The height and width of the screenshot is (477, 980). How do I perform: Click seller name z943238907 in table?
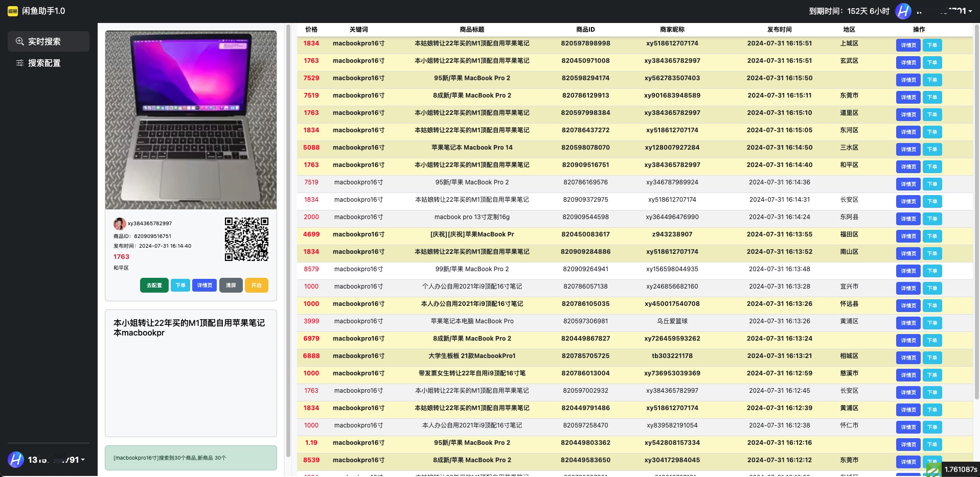click(x=672, y=234)
